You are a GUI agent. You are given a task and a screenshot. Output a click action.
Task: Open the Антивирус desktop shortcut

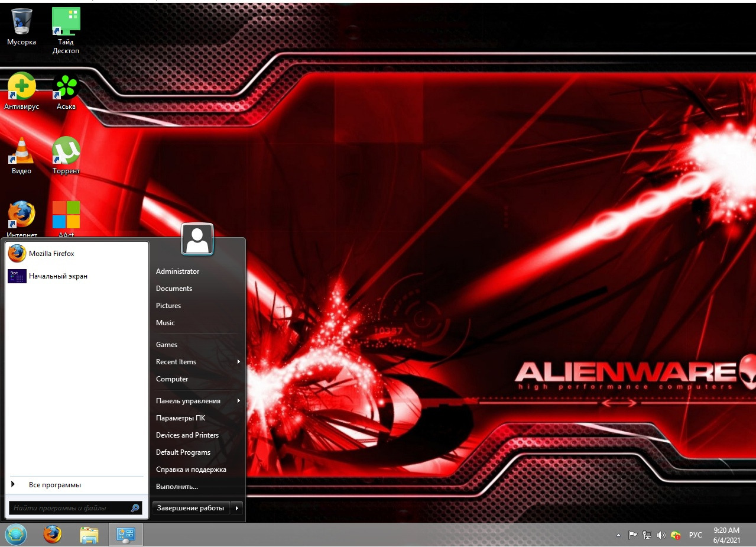22,92
